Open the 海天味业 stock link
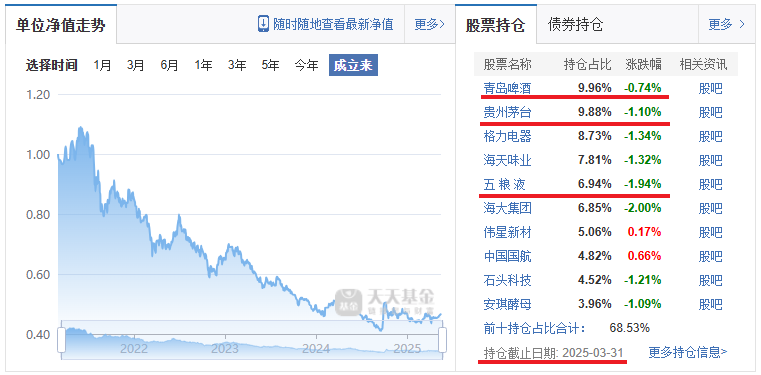 coord(507,160)
